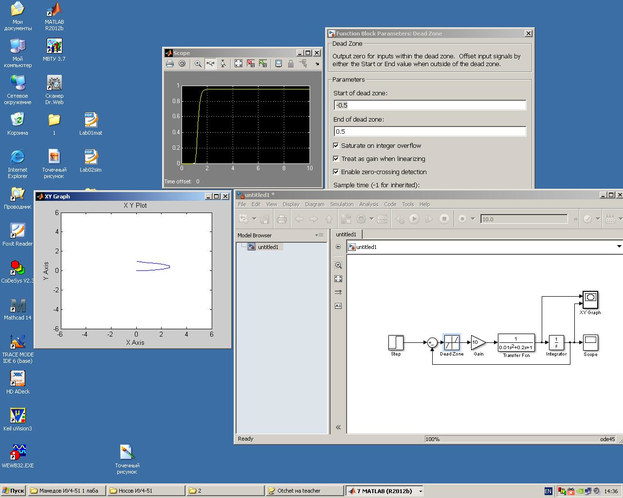Viewport: 623px width, 498px height.
Task: Disable Enable zero-crossing detection checkbox
Action: [335, 172]
